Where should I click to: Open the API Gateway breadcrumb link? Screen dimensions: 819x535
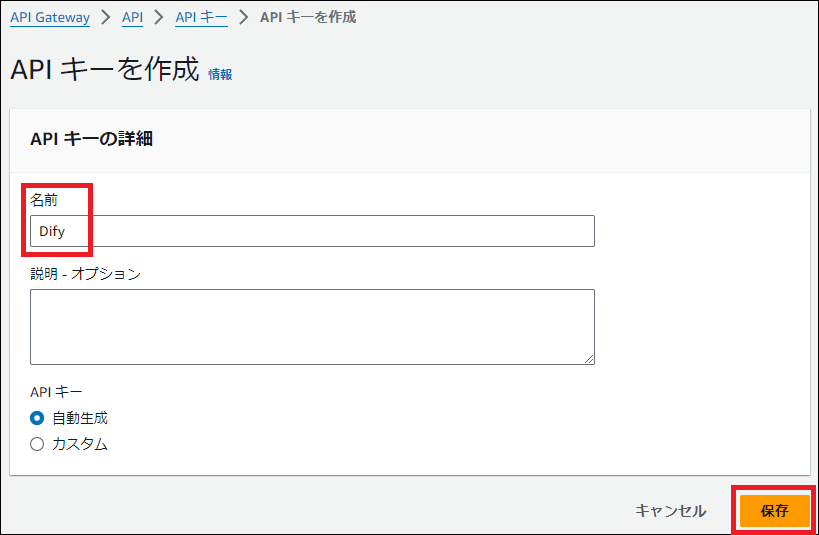[49, 17]
